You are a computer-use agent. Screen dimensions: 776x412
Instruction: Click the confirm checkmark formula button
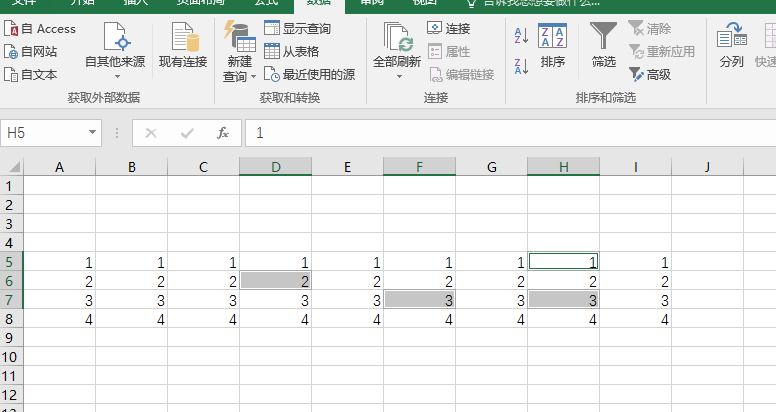tap(187, 133)
